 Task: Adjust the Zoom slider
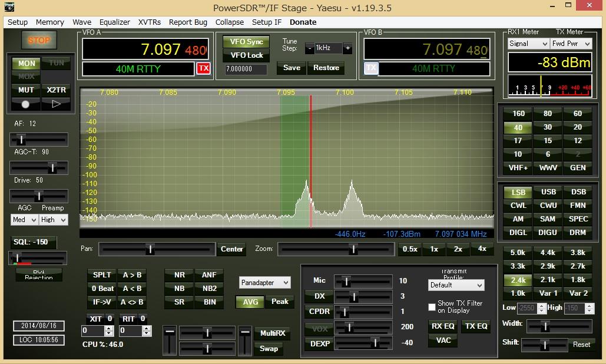click(x=336, y=250)
